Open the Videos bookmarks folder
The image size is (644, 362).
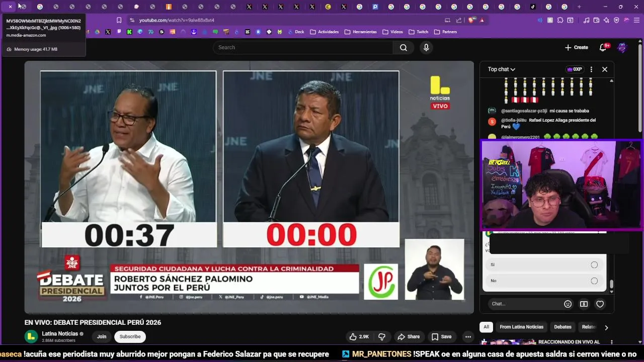pyautogui.click(x=392, y=32)
